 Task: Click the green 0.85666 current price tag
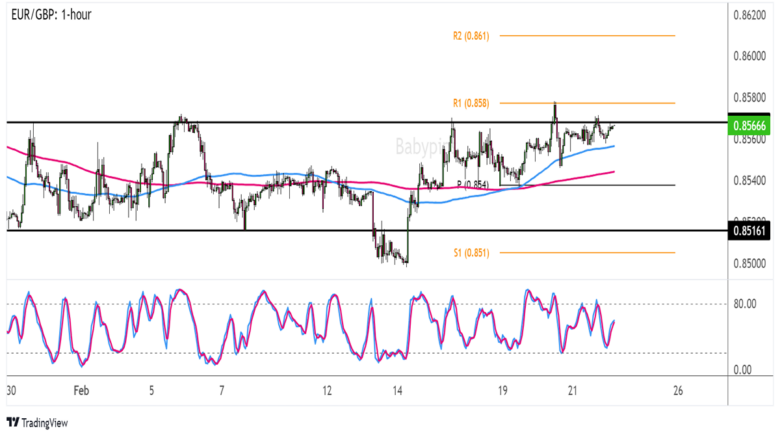[749, 126]
